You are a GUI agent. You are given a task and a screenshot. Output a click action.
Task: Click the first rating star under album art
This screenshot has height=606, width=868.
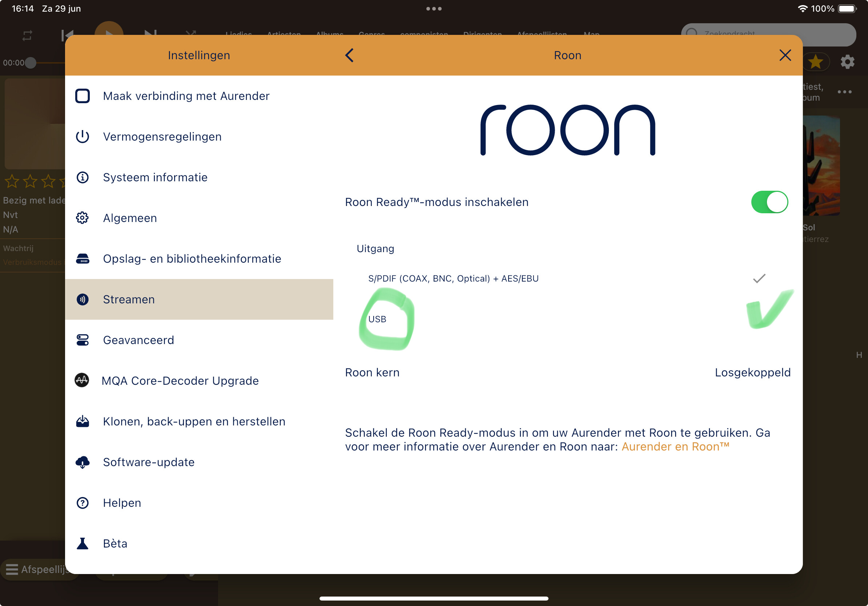[x=12, y=181]
